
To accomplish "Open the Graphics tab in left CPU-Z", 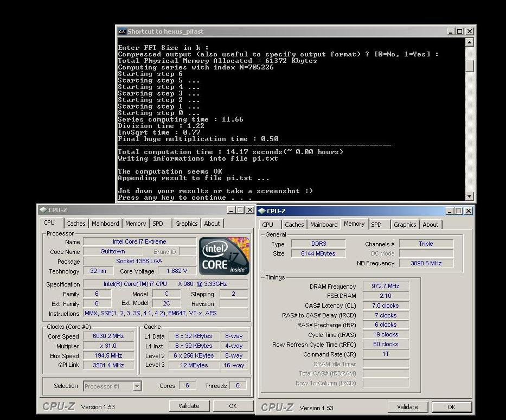I will pos(187,224).
